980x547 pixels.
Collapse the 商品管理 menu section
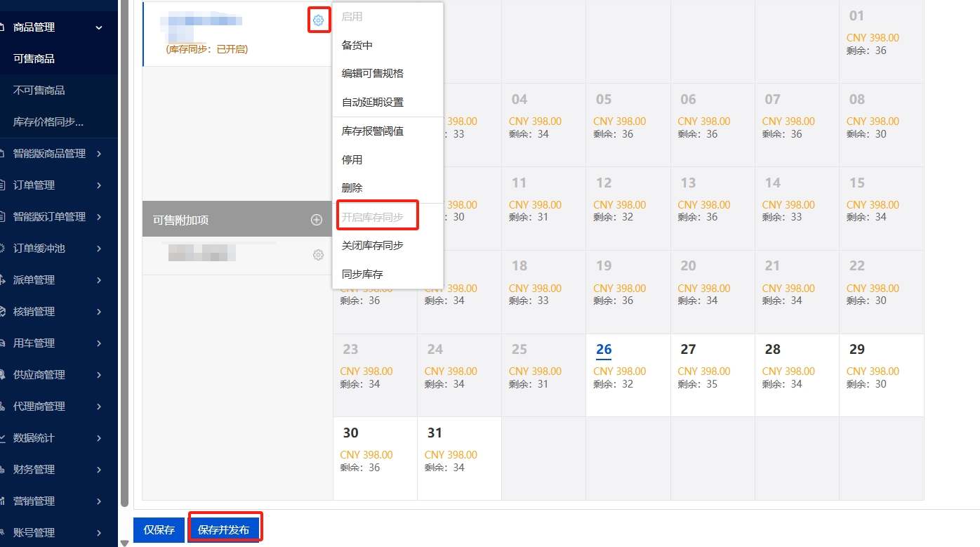click(x=99, y=27)
